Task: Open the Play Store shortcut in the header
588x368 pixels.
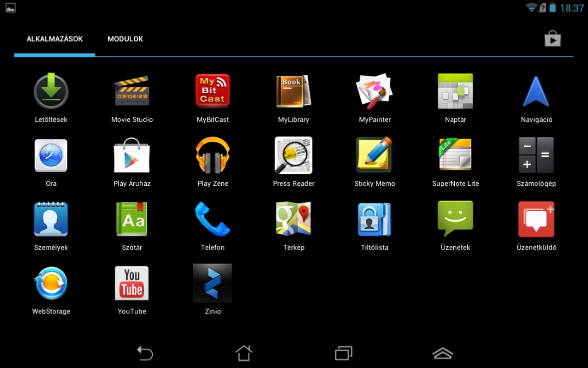Action: [553, 38]
